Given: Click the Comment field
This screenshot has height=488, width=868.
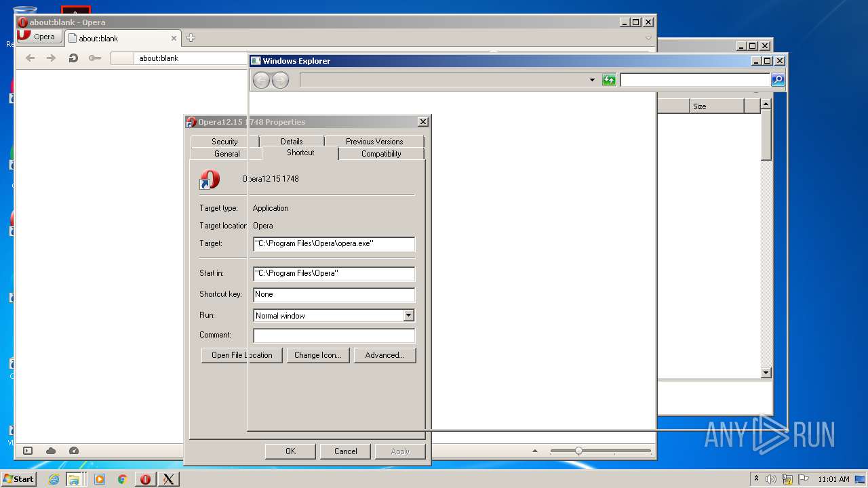Looking at the screenshot, I should pyautogui.click(x=334, y=335).
